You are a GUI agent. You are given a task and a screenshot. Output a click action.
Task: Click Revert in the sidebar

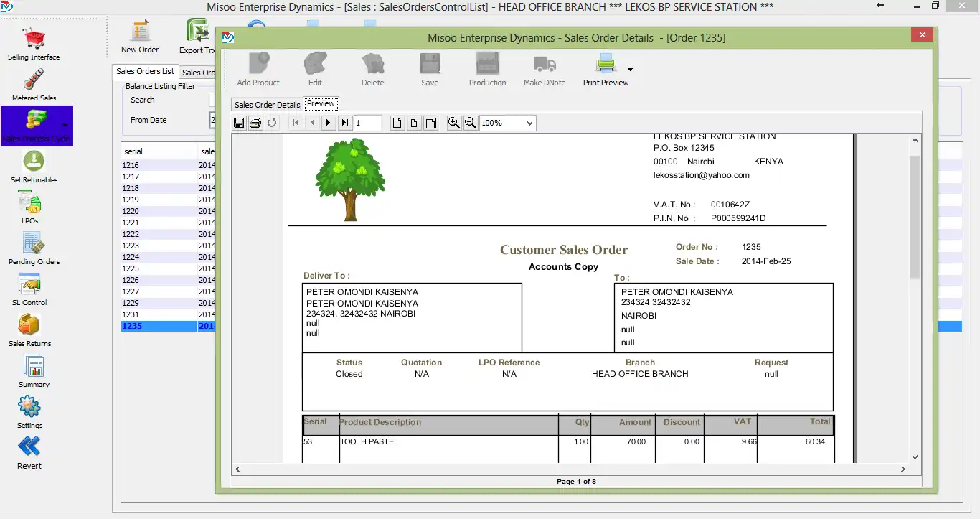pos(29,452)
